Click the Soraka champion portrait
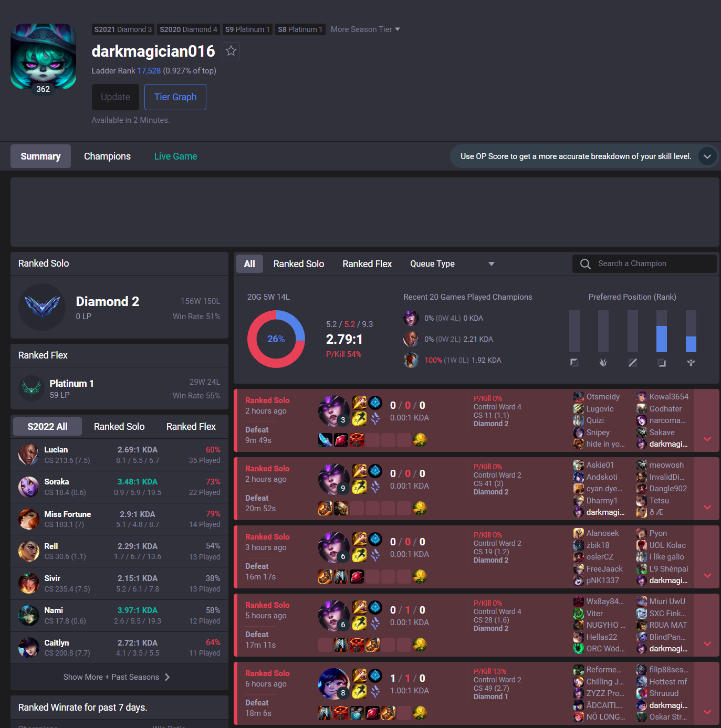 click(28, 487)
